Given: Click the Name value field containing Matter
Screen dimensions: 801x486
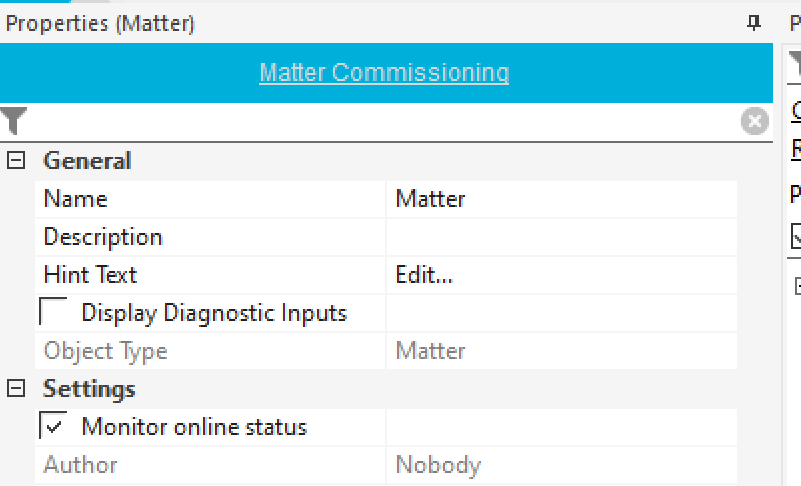Looking at the screenshot, I should (x=560, y=199).
